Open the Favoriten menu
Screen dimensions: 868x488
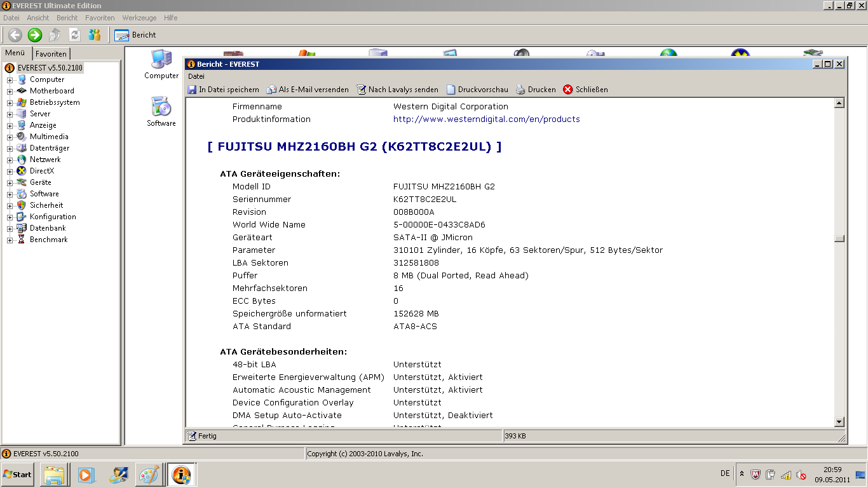pyautogui.click(x=100, y=18)
